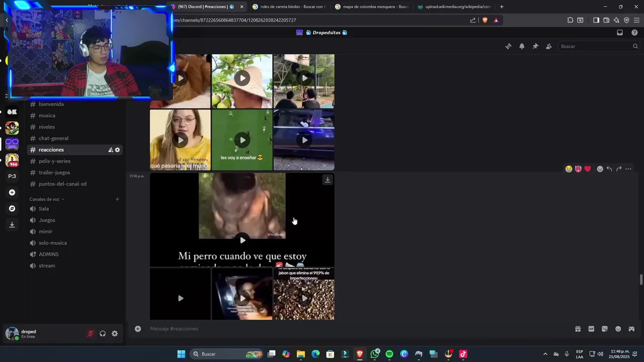Open the Threads icon in channel header

pyautogui.click(x=508, y=46)
